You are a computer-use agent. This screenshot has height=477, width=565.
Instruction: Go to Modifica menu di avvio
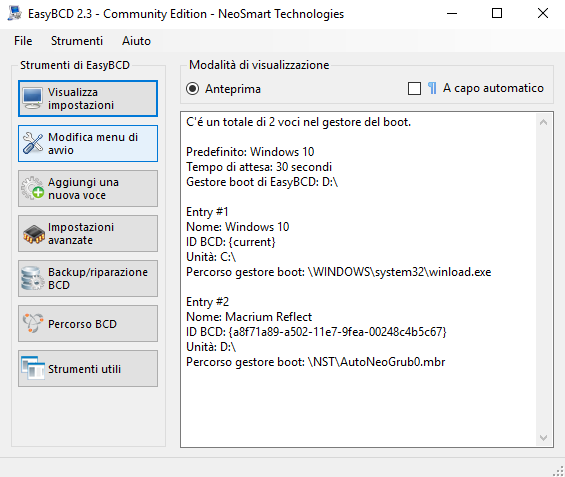point(88,143)
